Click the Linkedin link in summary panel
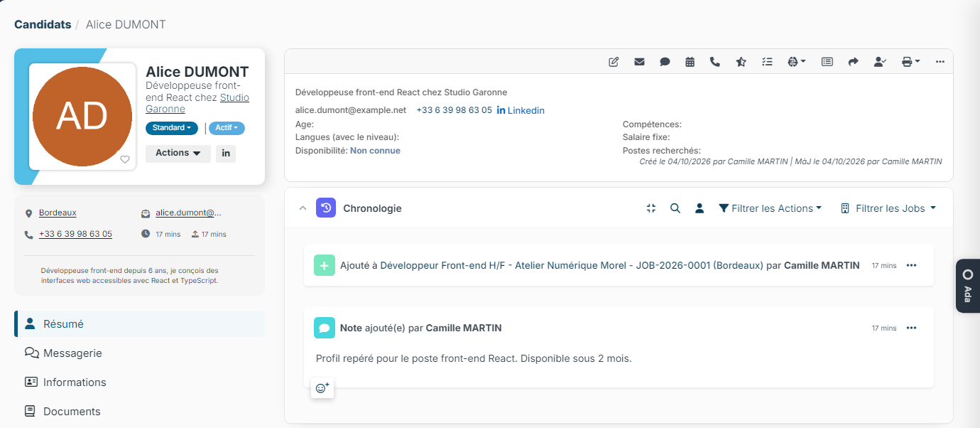This screenshot has width=980, height=428. pyautogui.click(x=521, y=110)
